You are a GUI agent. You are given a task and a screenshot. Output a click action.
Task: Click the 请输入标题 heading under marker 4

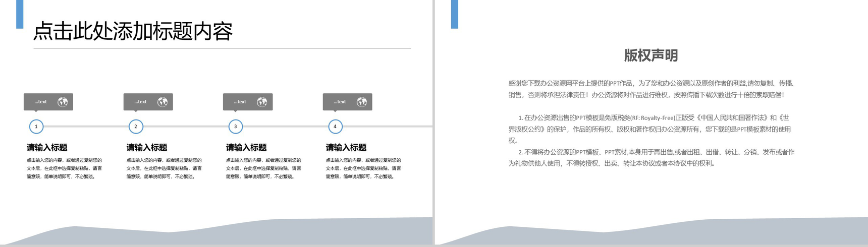pyautogui.click(x=346, y=148)
